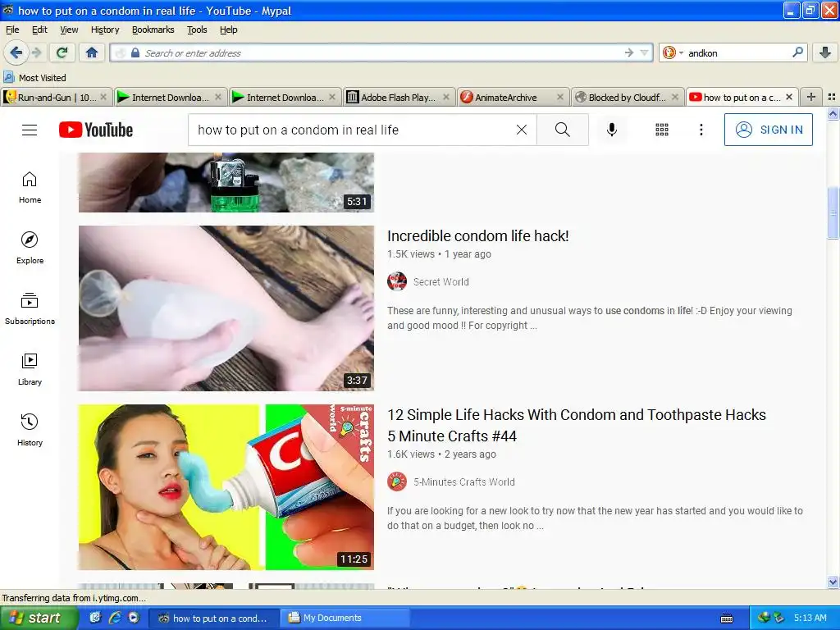Close the AnimateArchive tab
The width and height of the screenshot is (840, 630).
(x=559, y=97)
